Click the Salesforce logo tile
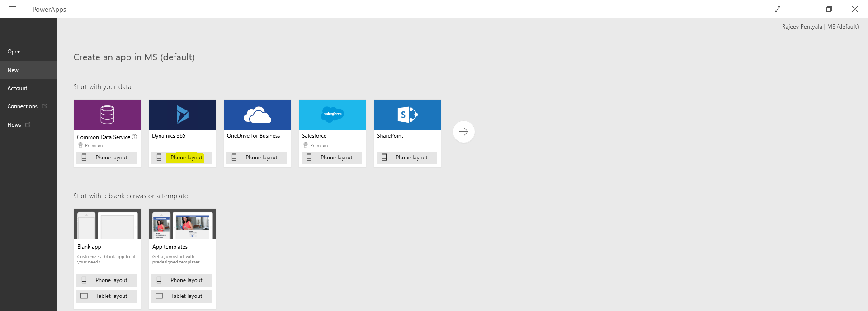 tap(332, 115)
